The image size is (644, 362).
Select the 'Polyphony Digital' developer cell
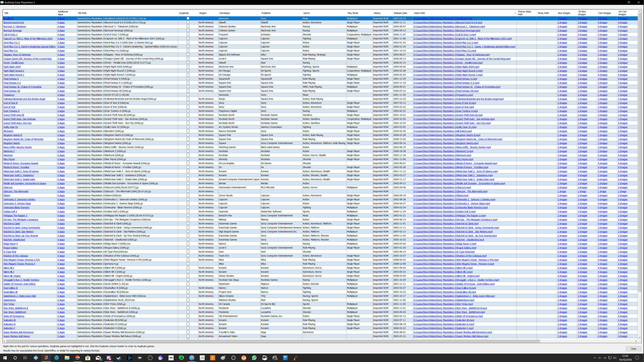(x=239, y=111)
